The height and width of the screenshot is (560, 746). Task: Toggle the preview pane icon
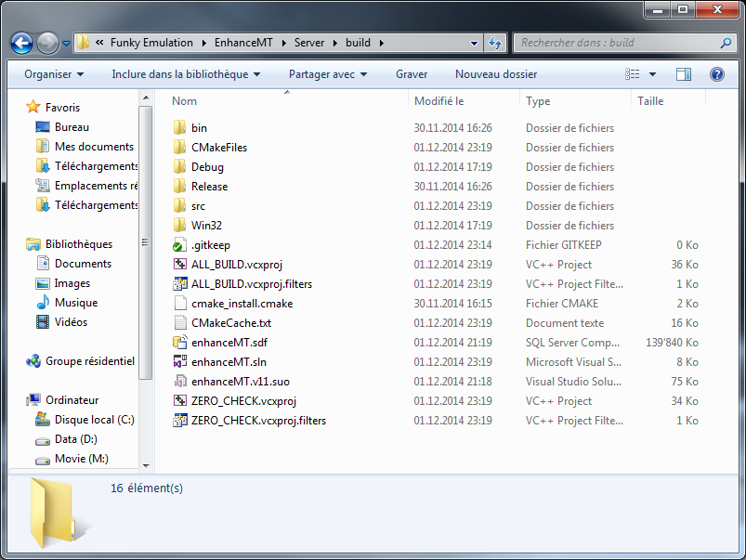[684, 74]
